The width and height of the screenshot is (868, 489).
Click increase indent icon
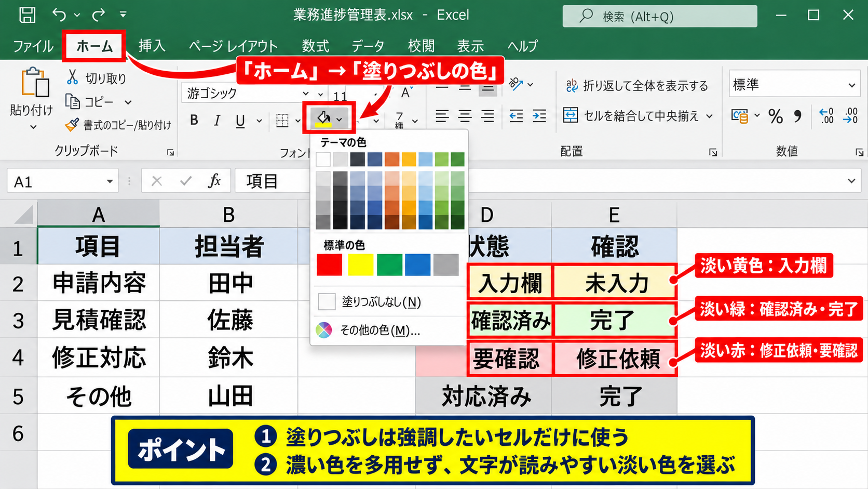[x=539, y=116]
